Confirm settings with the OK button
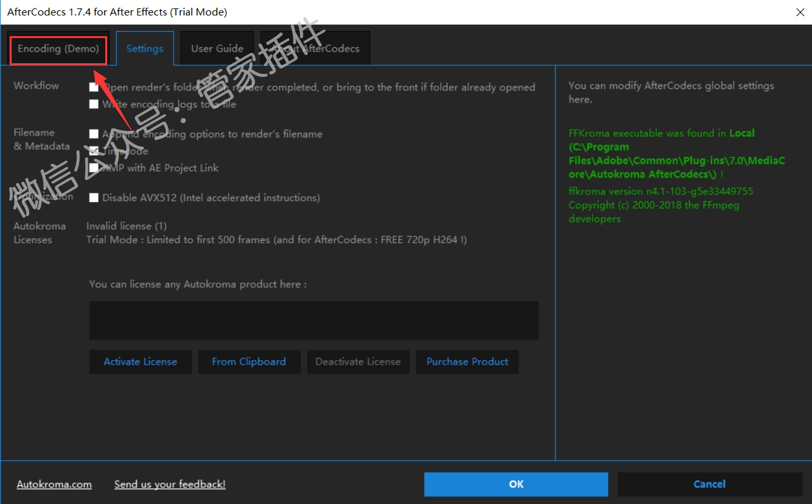 pyautogui.click(x=516, y=485)
